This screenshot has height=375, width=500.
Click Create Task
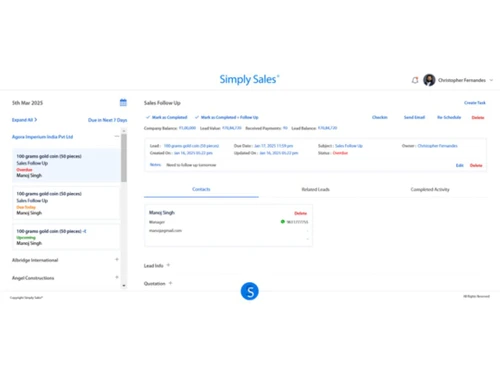[475, 103]
